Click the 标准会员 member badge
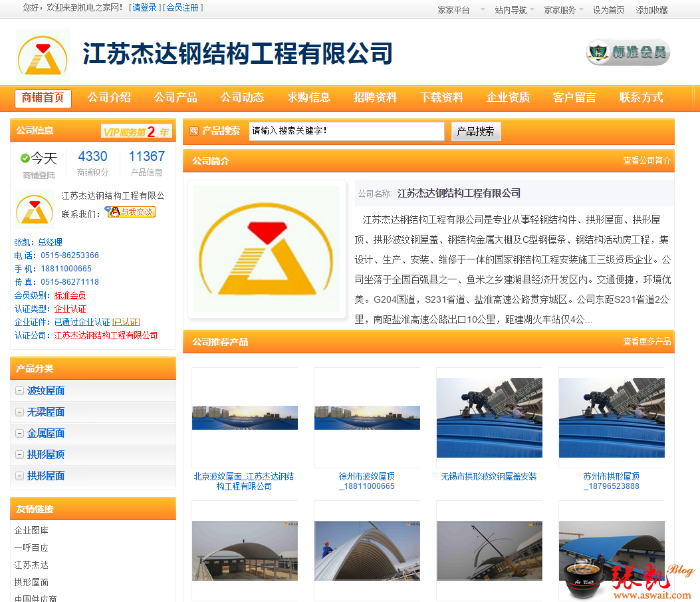The height and width of the screenshot is (602, 700). [x=628, y=53]
